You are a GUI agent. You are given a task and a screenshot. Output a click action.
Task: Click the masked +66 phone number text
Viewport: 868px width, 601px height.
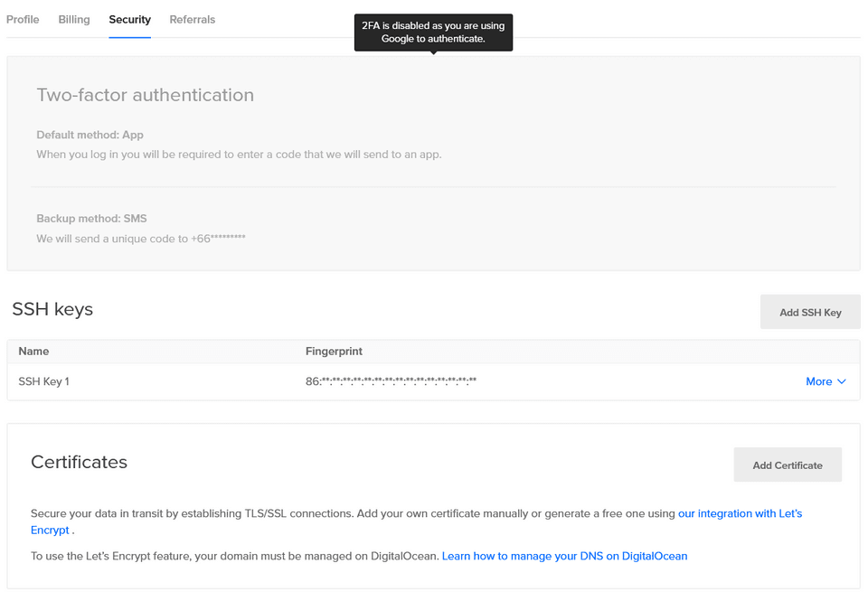click(x=218, y=239)
